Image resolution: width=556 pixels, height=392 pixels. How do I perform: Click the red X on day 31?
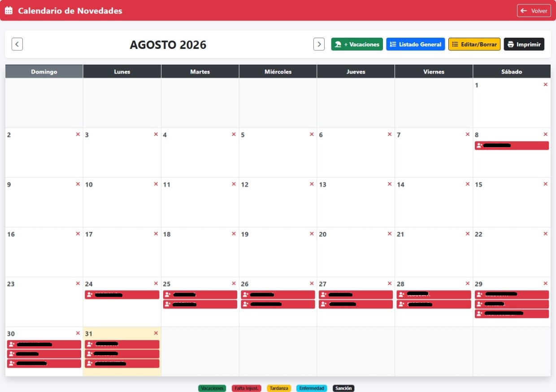coord(156,333)
